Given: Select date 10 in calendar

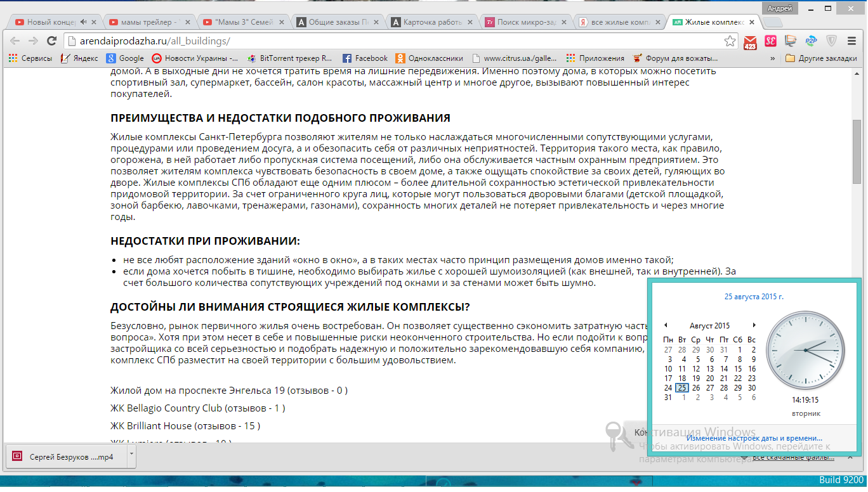Looking at the screenshot, I should (x=668, y=368).
